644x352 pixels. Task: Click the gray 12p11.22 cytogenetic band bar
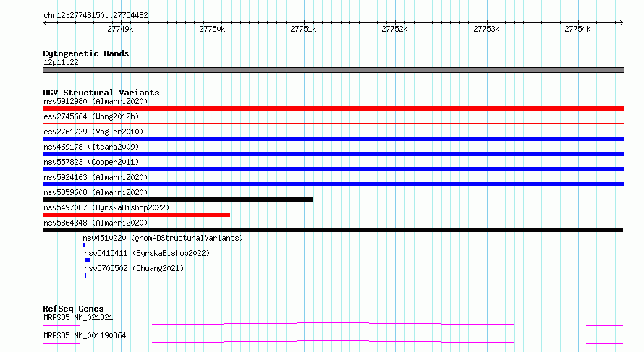click(333, 70)
